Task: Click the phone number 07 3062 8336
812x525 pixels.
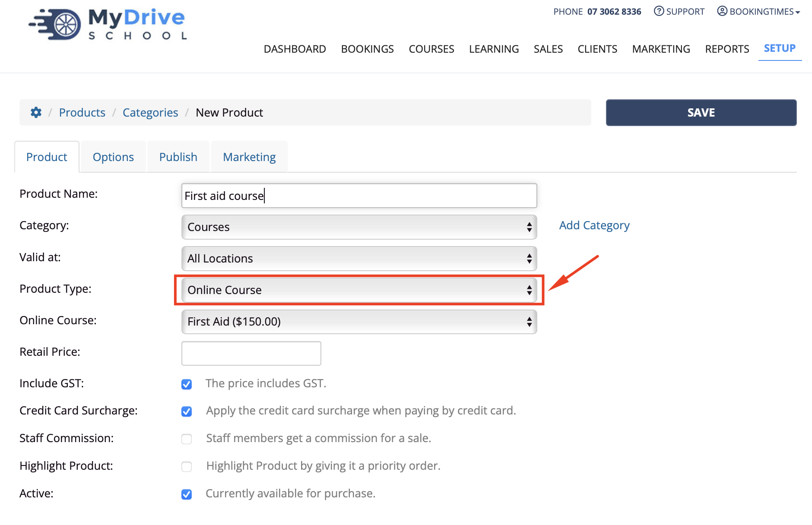Action: tap(614, 12)
